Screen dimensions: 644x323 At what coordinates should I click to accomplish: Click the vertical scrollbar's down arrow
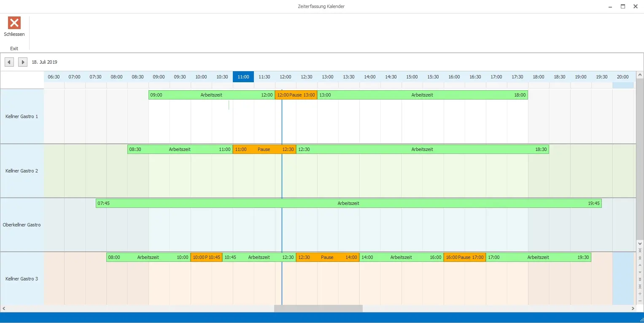coord(640,244)
